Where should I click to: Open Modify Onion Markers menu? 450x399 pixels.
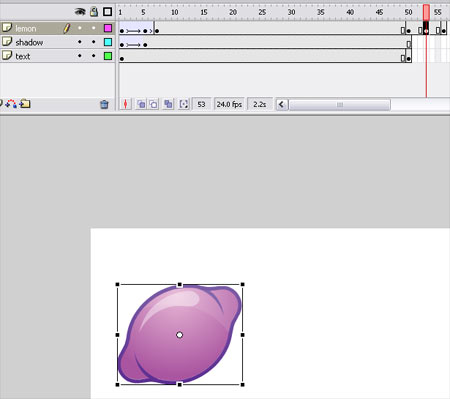184,104
